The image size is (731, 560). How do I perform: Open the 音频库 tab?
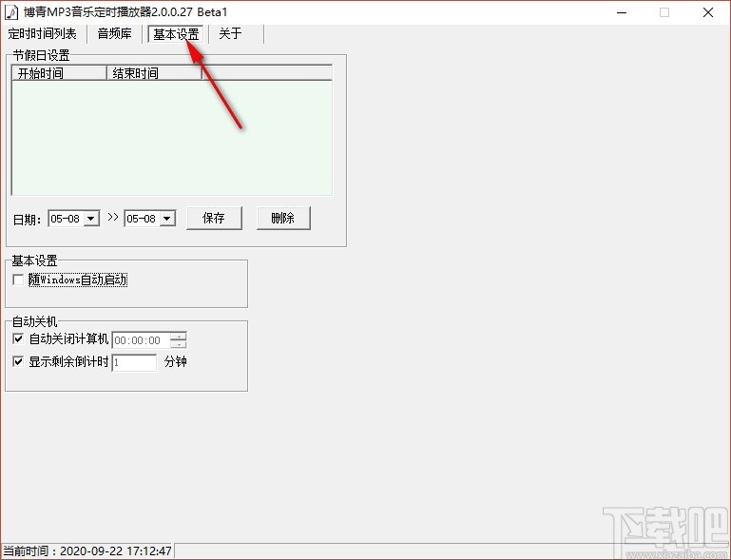(114, 33)
